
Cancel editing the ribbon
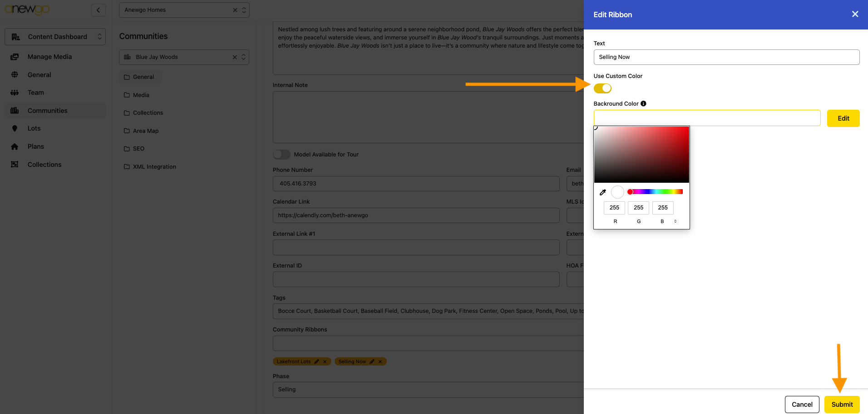click(x=802, y=404)
